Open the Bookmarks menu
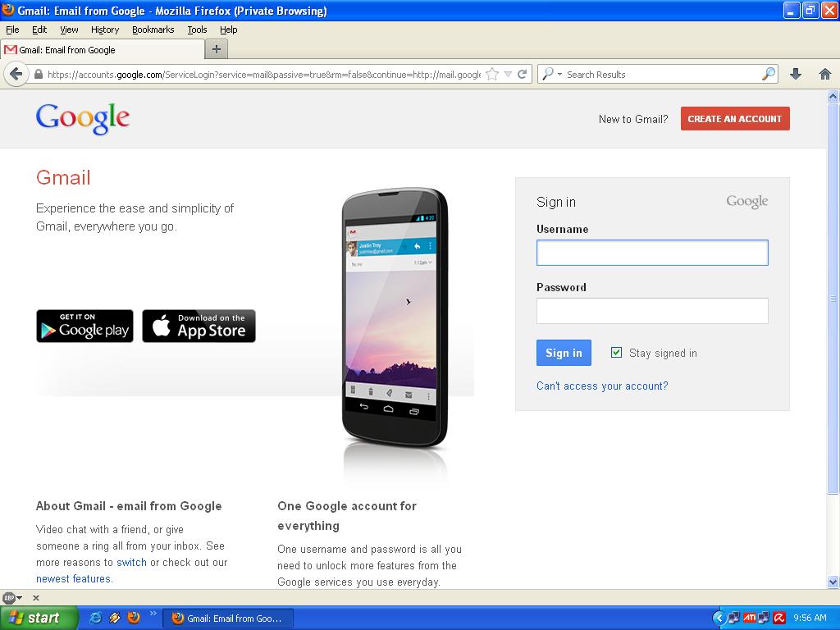Viewport: 840px width, 630px height. click(x=153, y=30)
